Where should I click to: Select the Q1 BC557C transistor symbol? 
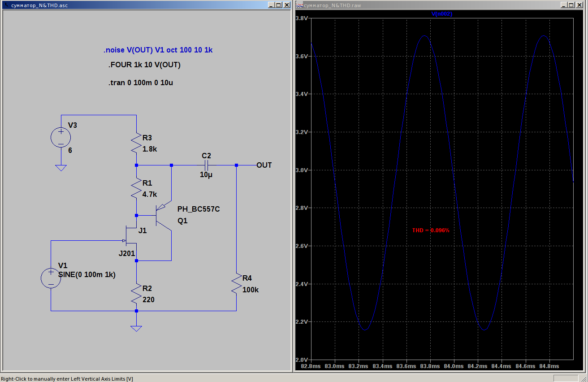click(162, 216)
